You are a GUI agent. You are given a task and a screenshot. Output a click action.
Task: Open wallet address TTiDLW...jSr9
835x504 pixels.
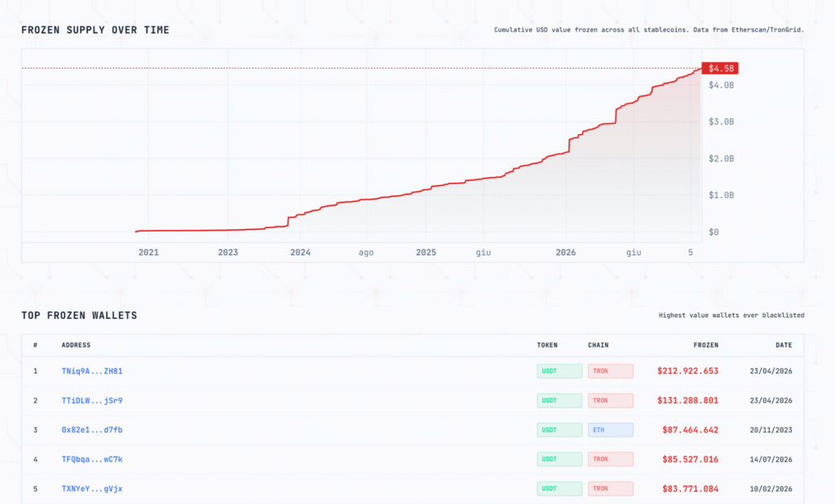click(91, 400)
